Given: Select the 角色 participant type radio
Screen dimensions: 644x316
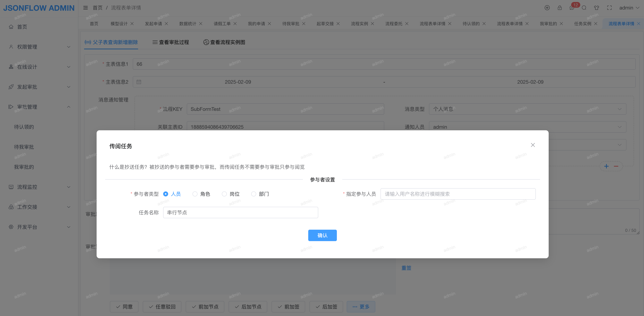Looking at the screenshot, I should [x=195, y=194].
